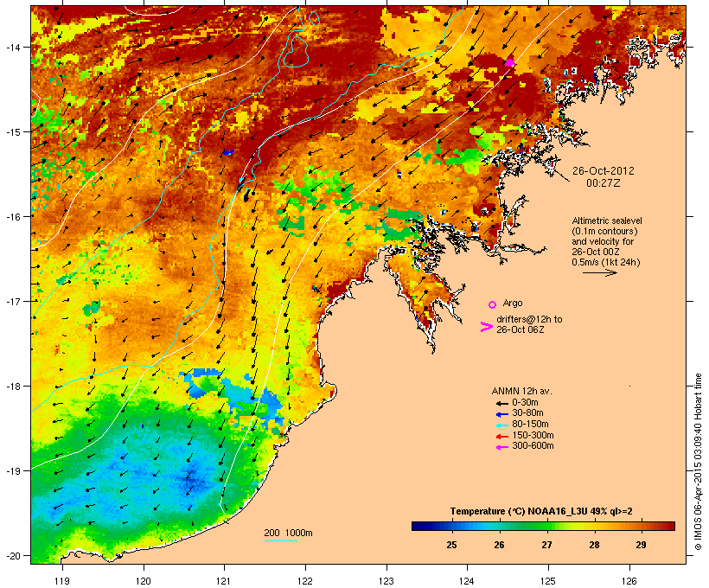Click the color bar label '29'
709x588 pixels.
642,545
